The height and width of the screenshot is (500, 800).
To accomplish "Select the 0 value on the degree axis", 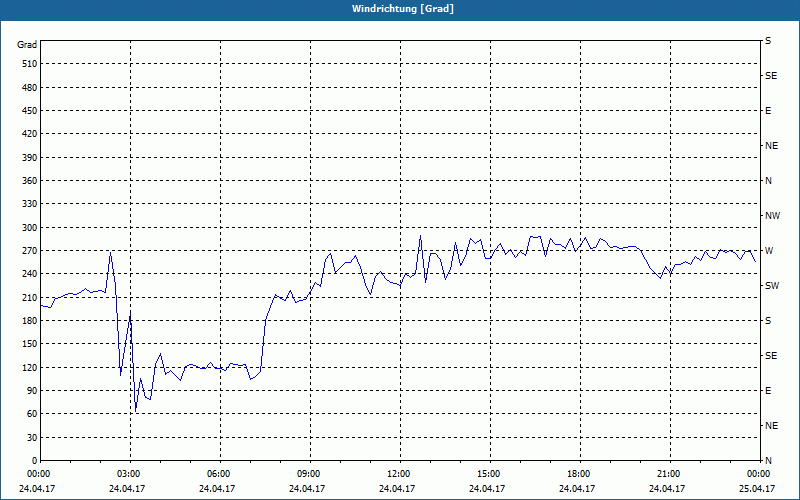I will pos(34,461).
